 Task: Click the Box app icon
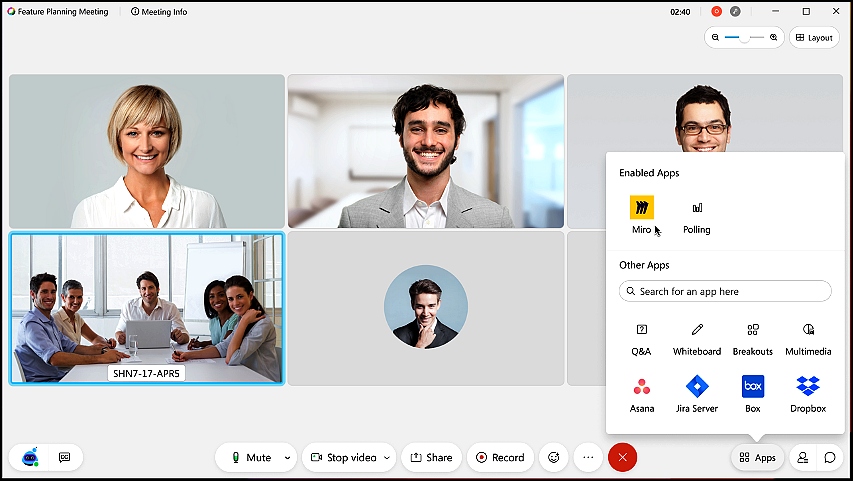point(753,386)
